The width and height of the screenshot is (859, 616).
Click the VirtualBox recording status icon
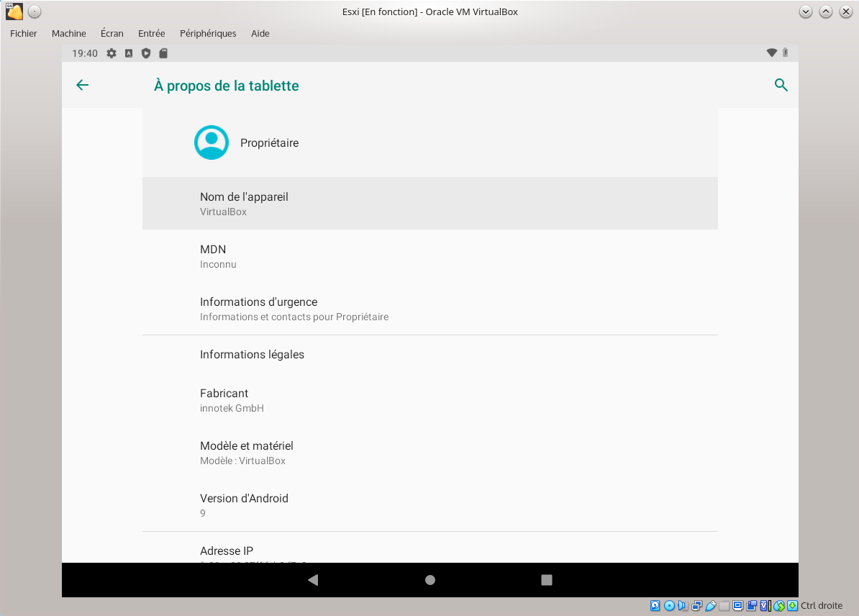tap(752, 606)
